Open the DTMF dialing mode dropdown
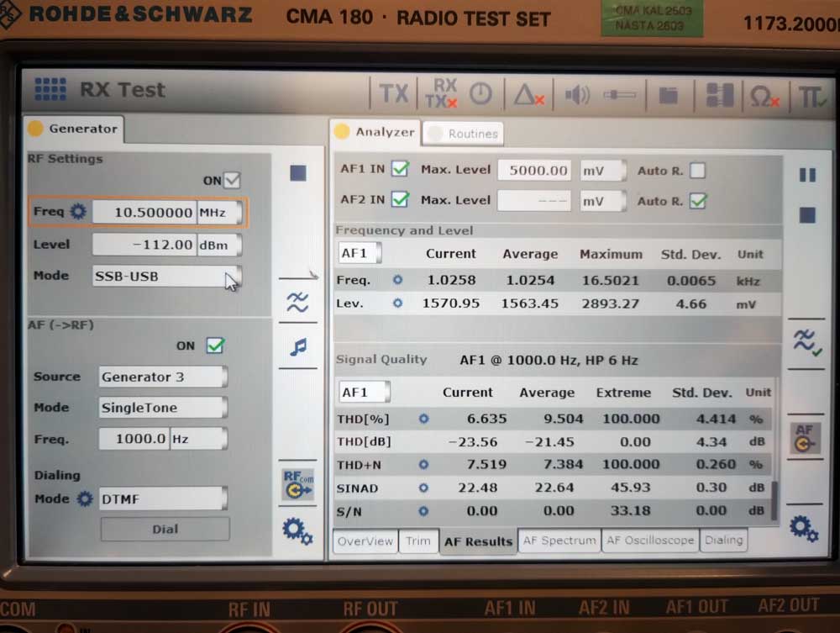 [163, 499]
